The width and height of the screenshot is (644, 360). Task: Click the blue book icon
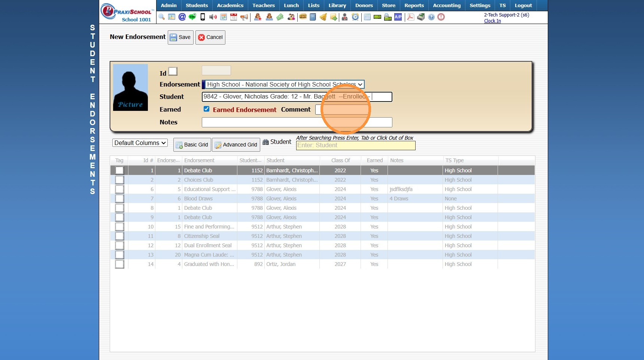click(x=313, y=17)
